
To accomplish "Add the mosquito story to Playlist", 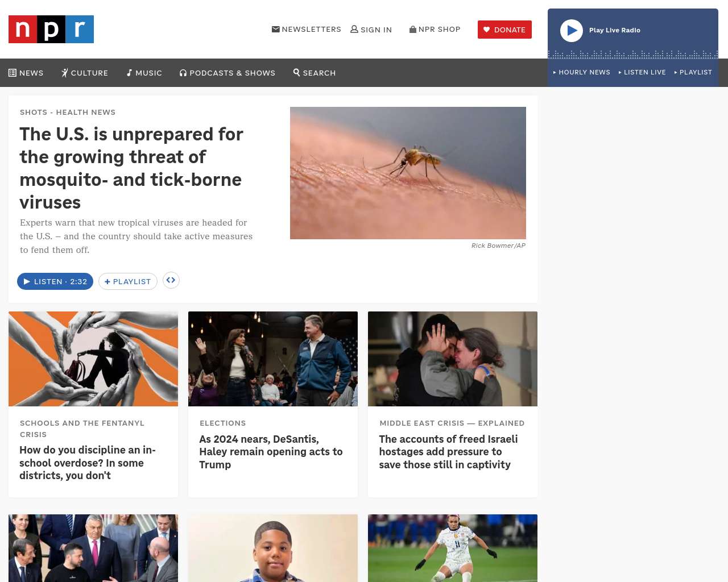I will click(128, 281).
